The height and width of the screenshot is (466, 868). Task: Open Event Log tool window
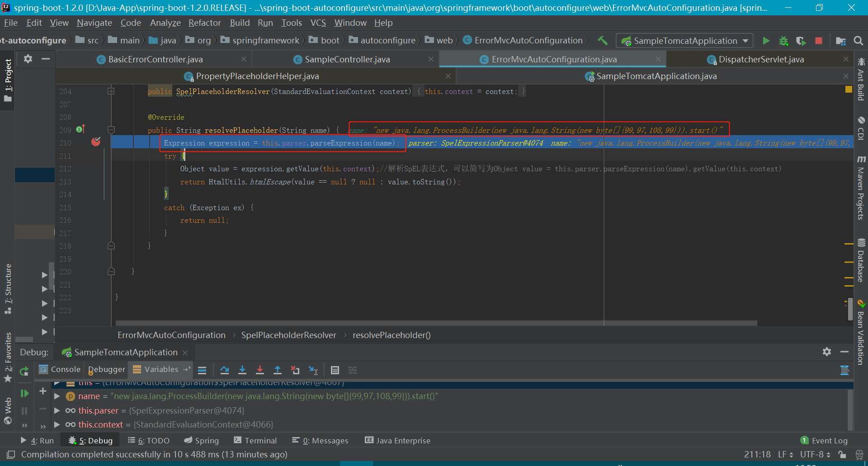[x=824, y=440]
